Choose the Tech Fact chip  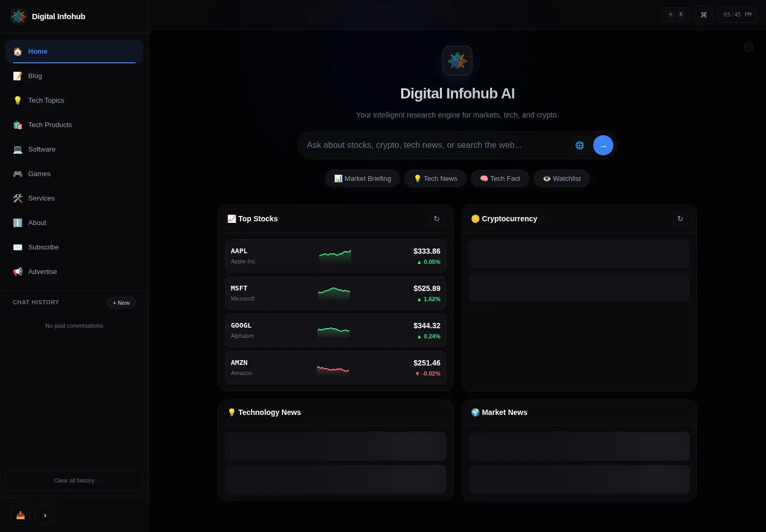click(x=500, y=179)
